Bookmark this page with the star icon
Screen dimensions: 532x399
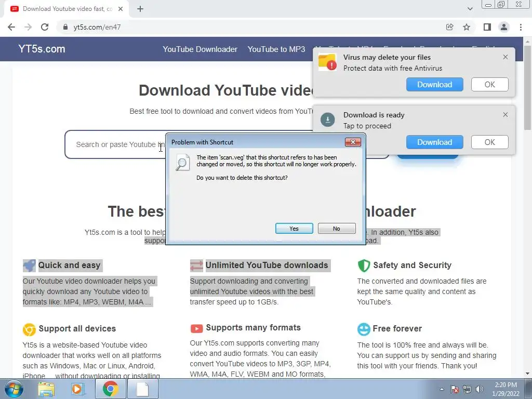click(x=467, y=27)
